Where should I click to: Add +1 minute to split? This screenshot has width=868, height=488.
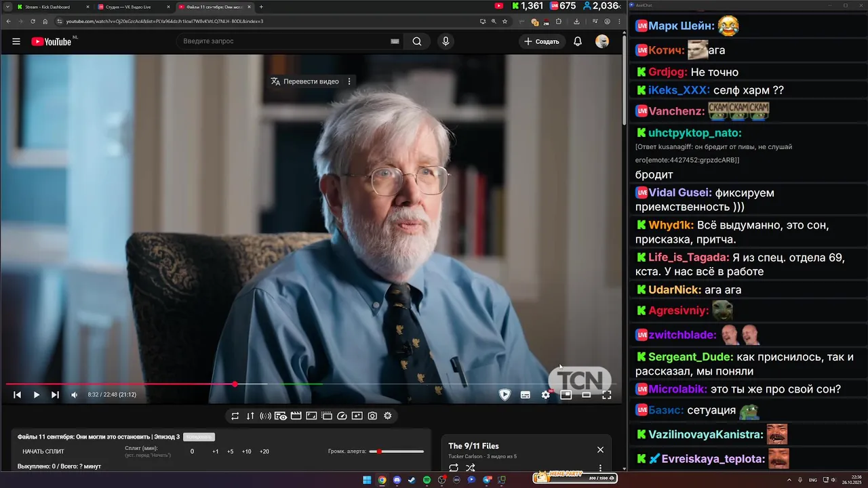(x=216, y=451)
